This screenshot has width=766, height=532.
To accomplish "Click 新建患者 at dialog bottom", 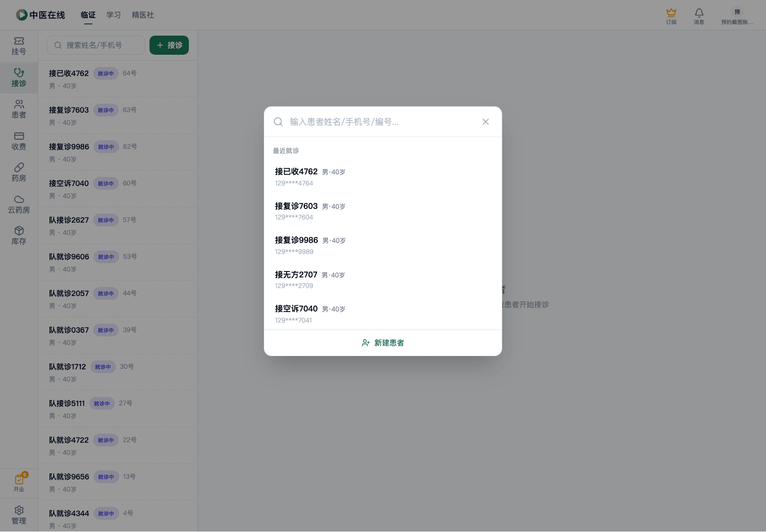I will (x=383, y=343).
